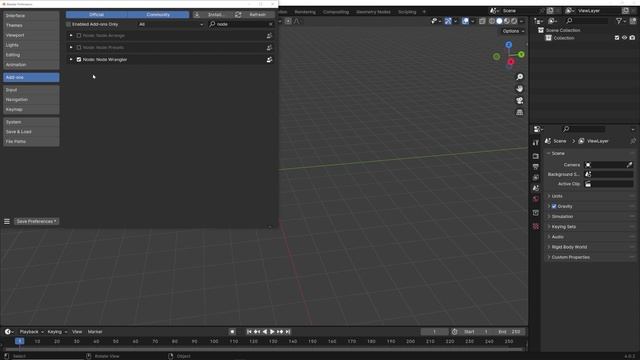Toggle X-ray icon in viewport header

482,21
